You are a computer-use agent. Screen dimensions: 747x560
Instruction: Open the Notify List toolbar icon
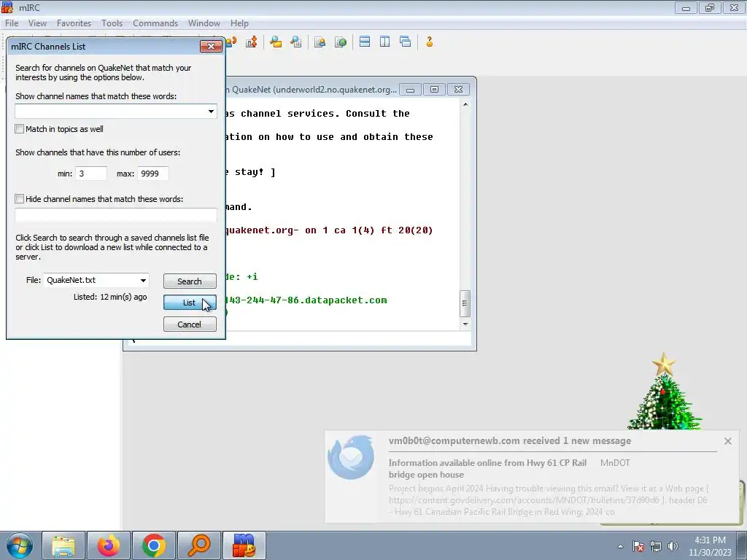tap(320, 42)
